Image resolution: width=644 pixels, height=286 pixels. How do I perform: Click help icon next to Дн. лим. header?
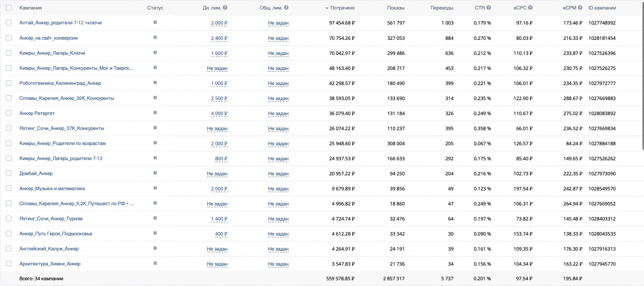click(x=225, y=8)
